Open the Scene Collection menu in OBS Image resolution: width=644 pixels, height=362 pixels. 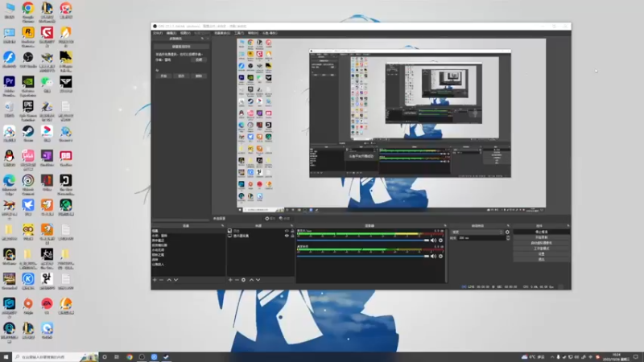click(222, 33)
